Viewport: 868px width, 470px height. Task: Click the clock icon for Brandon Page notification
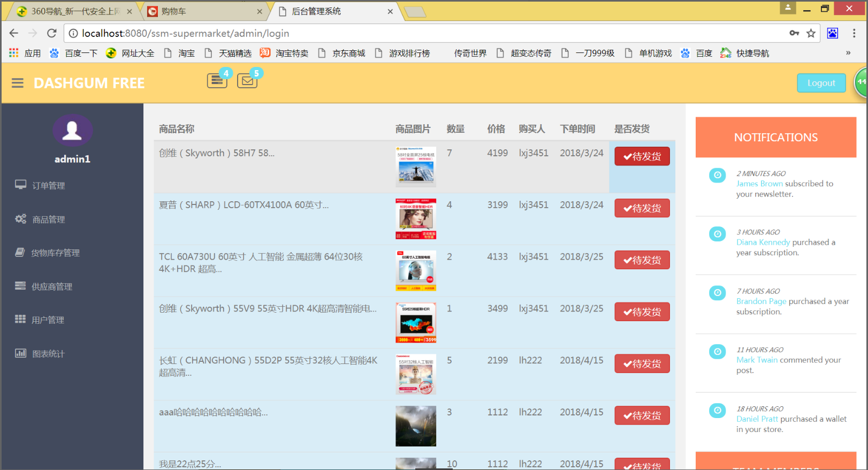[717, 293]
